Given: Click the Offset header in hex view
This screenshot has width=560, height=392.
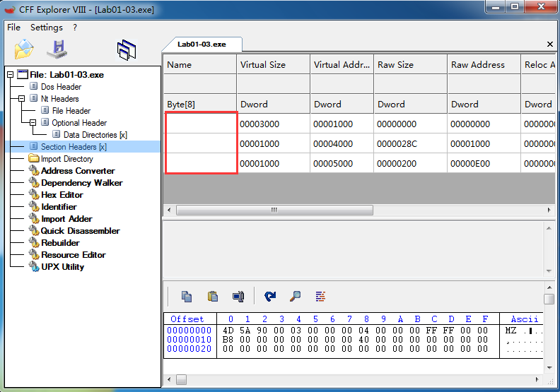Looking at the screenshot, I should (187, 319).
